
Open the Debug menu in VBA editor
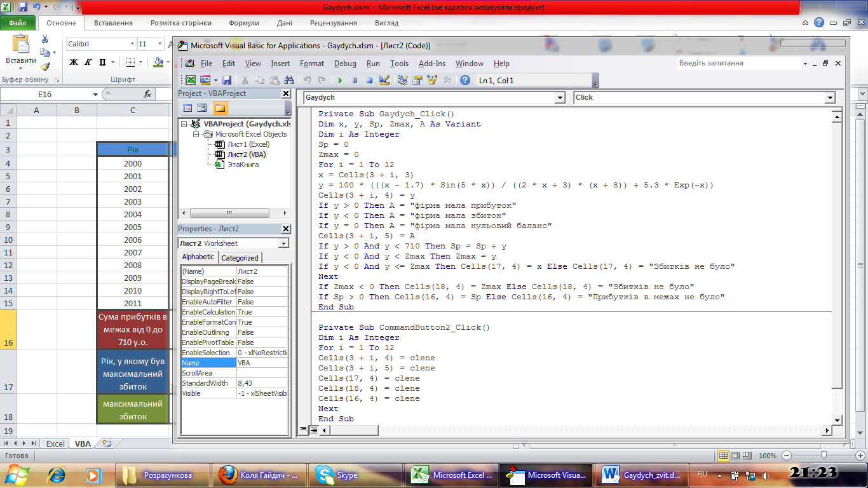pos(345,64)
